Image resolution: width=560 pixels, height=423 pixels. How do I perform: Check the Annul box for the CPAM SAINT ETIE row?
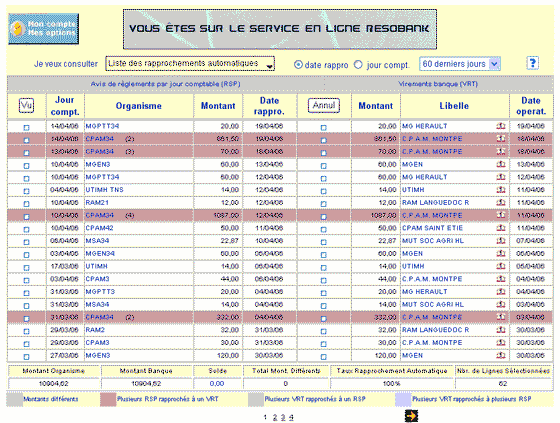(x=324, y=229)
